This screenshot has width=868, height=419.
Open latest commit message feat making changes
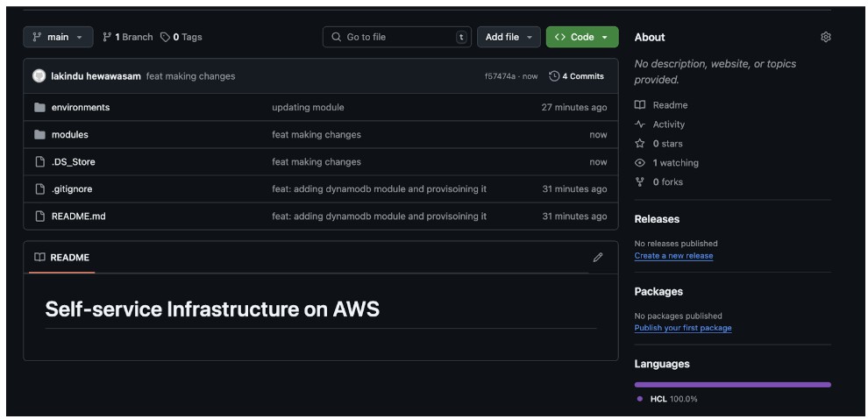click(x=190, y=76)
